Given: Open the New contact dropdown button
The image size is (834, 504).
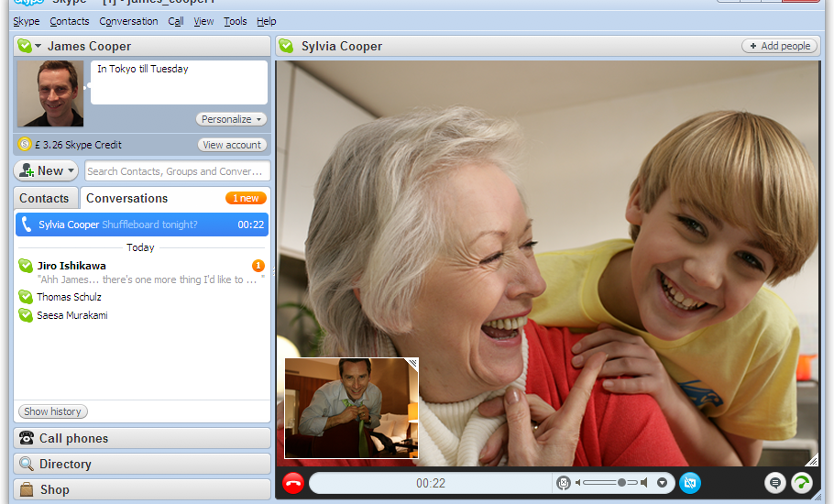Looking at the screenshot, I should [47, 170].
